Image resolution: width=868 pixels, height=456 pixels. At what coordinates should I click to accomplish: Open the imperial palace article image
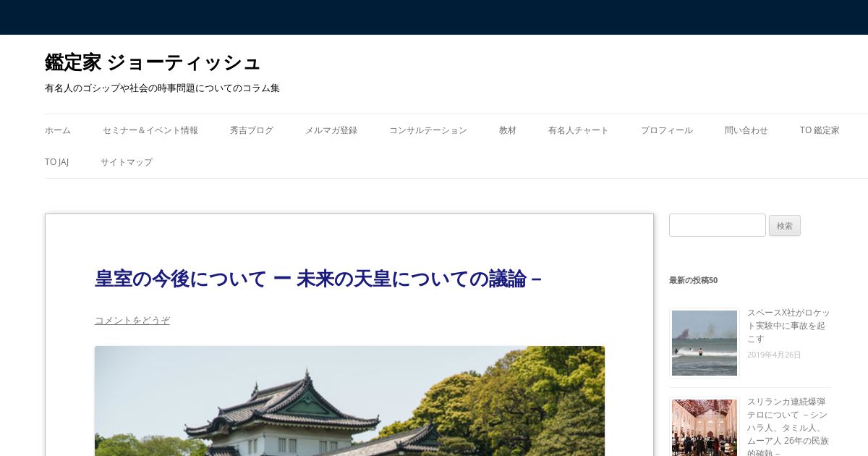click(349, 401)
